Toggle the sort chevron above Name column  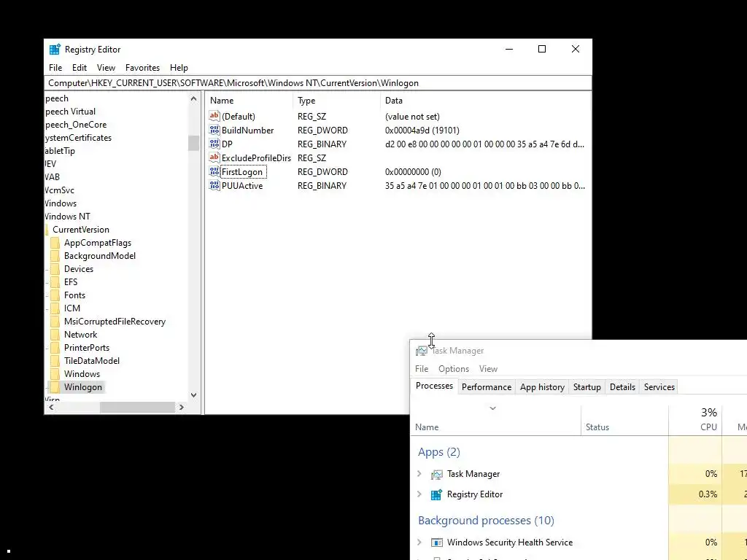click(492, 408)
